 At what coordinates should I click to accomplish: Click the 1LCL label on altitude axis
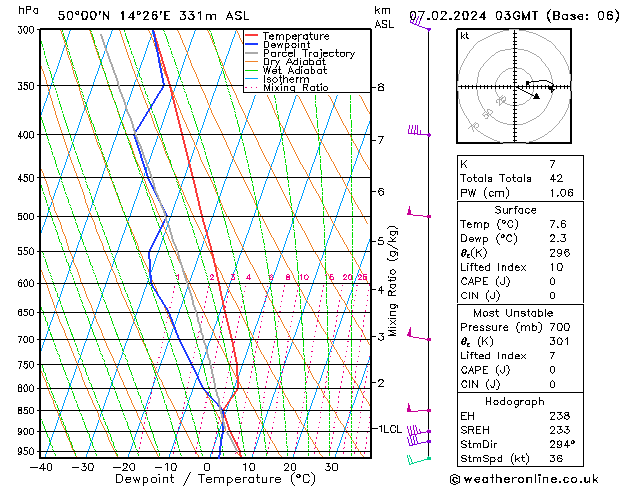point(388,428)
